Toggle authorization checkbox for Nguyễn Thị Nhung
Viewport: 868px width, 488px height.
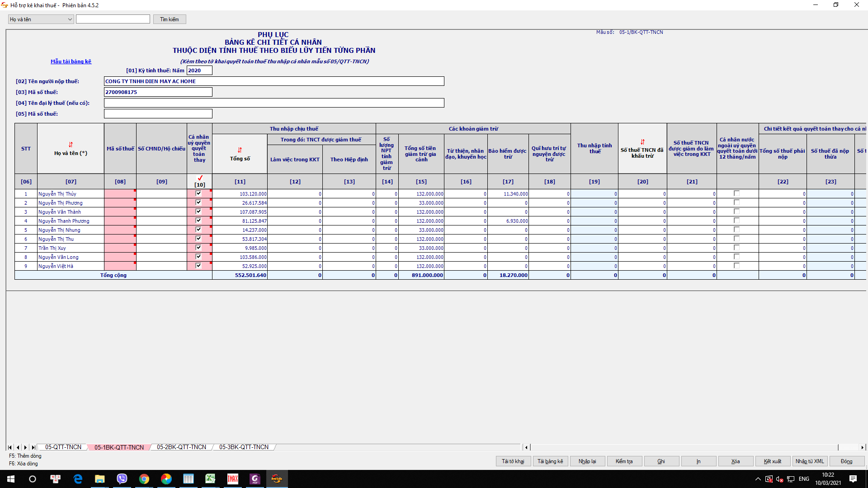[x=198, y=230]
